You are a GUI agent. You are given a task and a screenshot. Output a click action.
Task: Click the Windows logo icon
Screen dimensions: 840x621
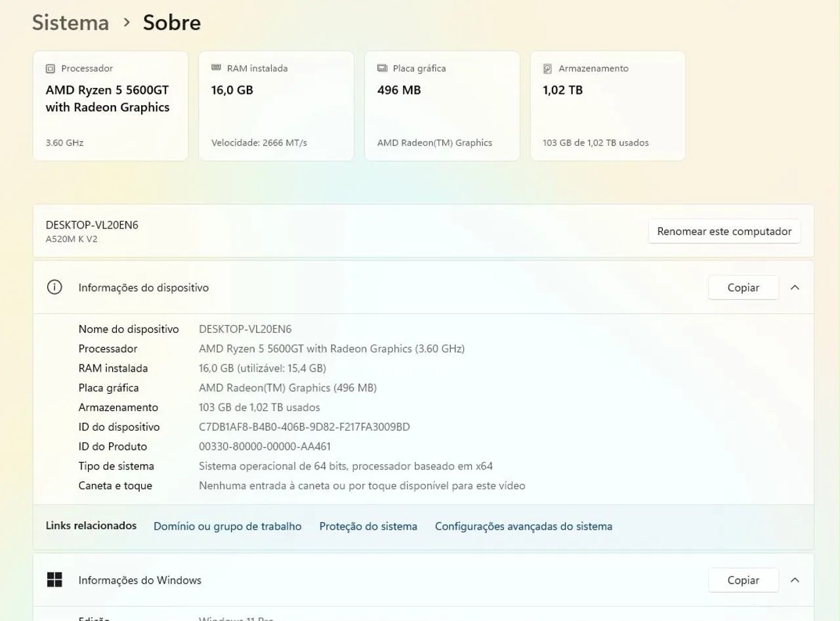[x=54, y=580]
